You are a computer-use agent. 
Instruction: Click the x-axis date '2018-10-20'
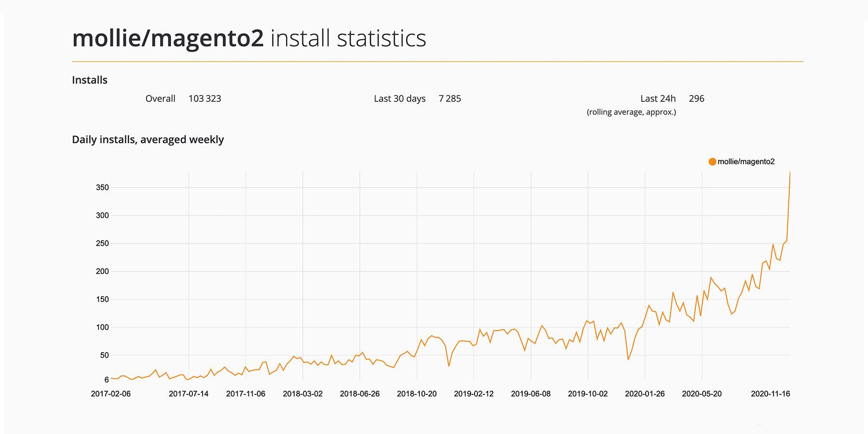(x=417, y=394)
